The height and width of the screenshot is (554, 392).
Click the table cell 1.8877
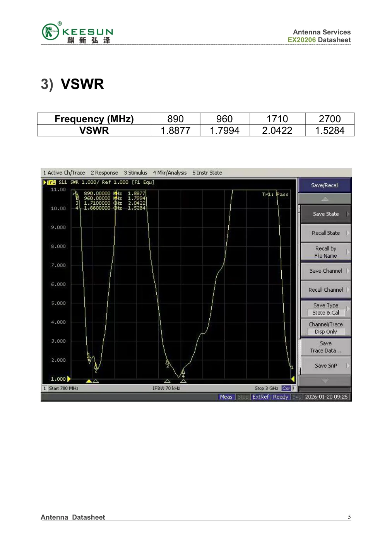175,130
